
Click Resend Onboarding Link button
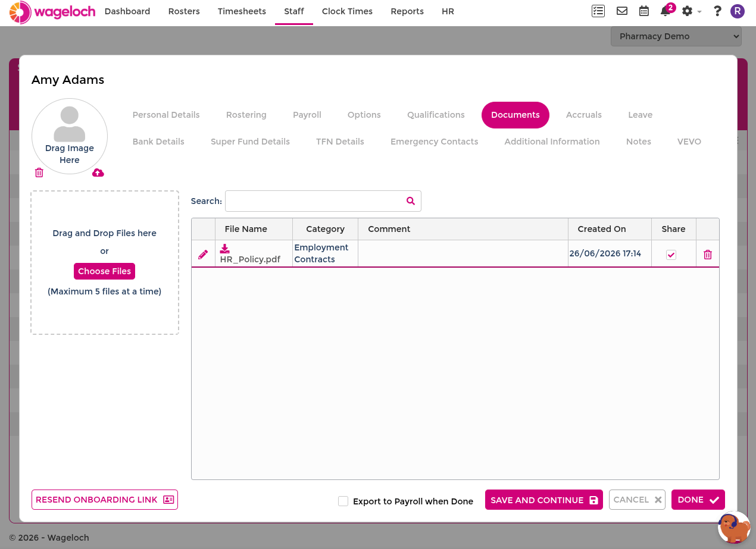tap(105, 500)
